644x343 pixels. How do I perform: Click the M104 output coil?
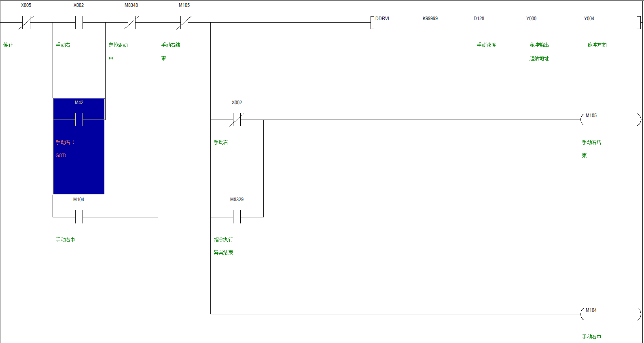(610, 314)
